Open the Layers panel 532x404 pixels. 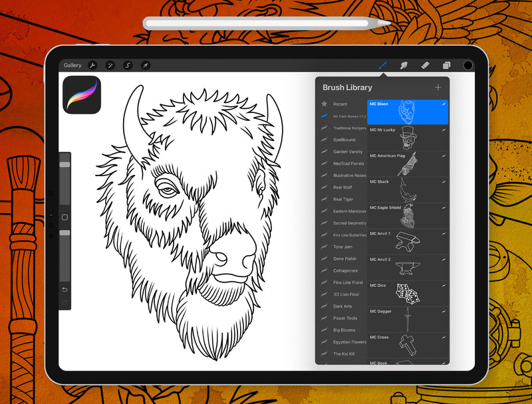(x=446, y=65)
